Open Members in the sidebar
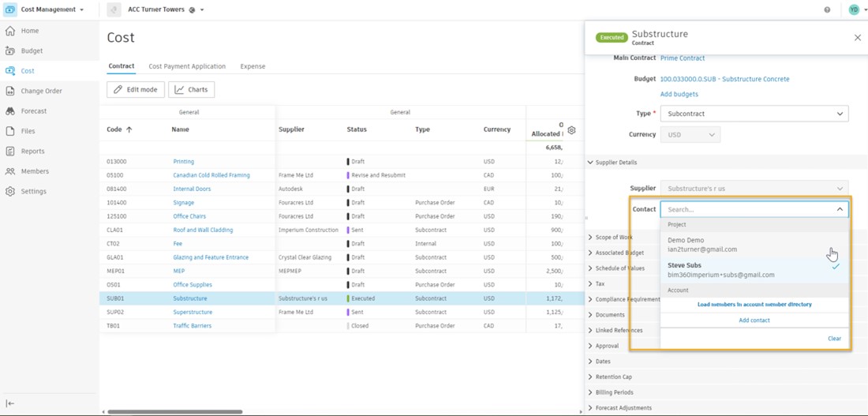 coord(34,171)
